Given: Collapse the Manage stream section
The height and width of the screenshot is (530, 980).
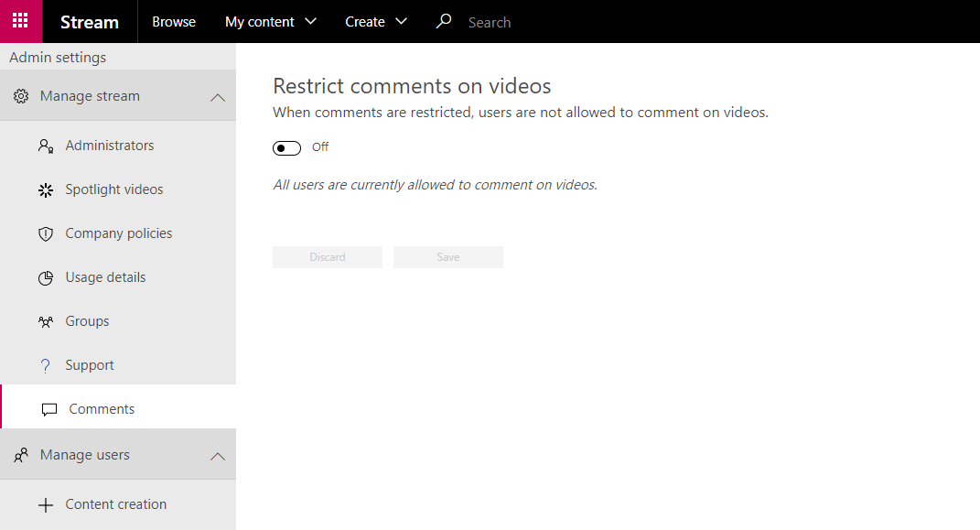Looking at the screenshot, I should (x=218, y=98).
